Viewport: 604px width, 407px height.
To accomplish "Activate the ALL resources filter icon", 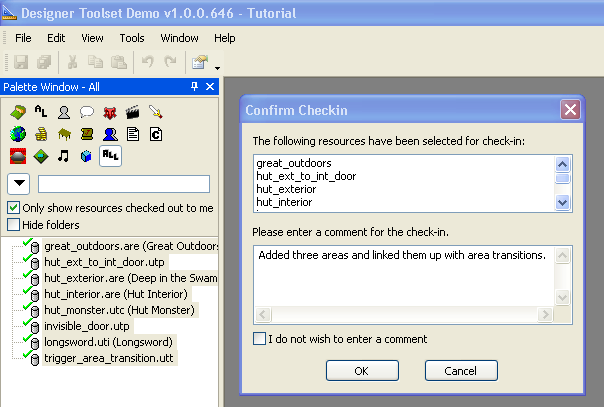I will tap(110, 156).
